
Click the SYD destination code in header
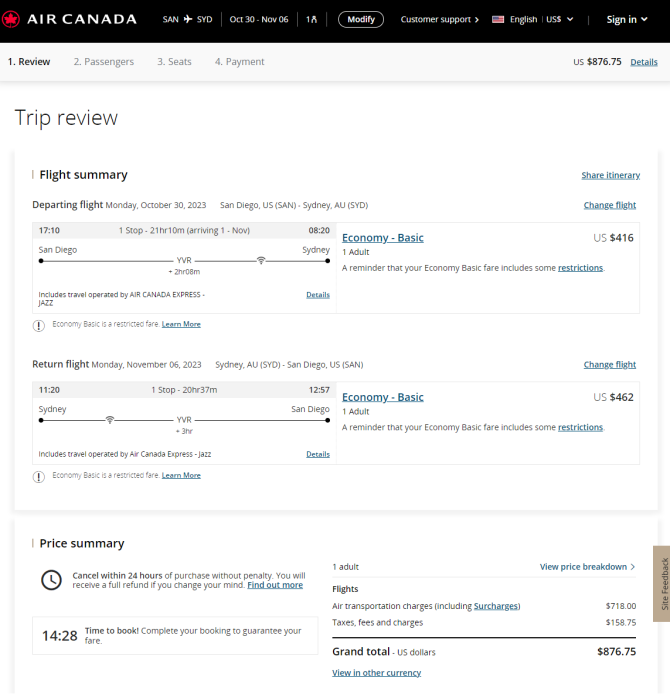[x=204, y=19]
